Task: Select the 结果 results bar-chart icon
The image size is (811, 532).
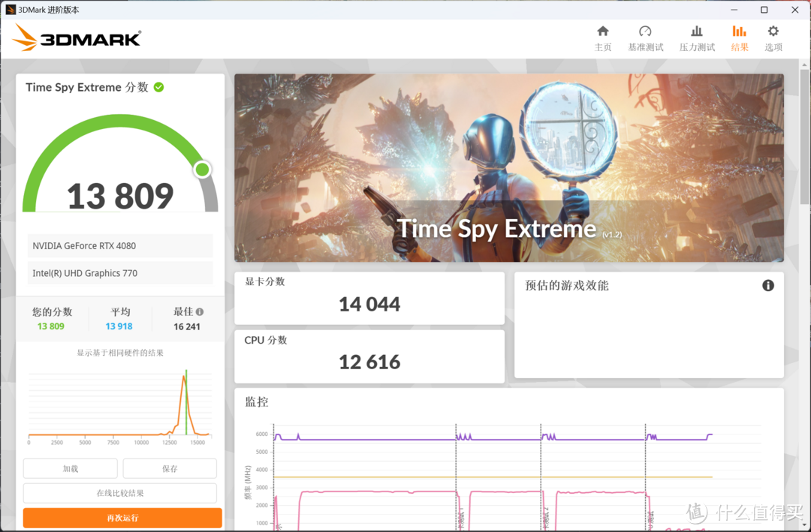Action: click(x=739, y=32)
